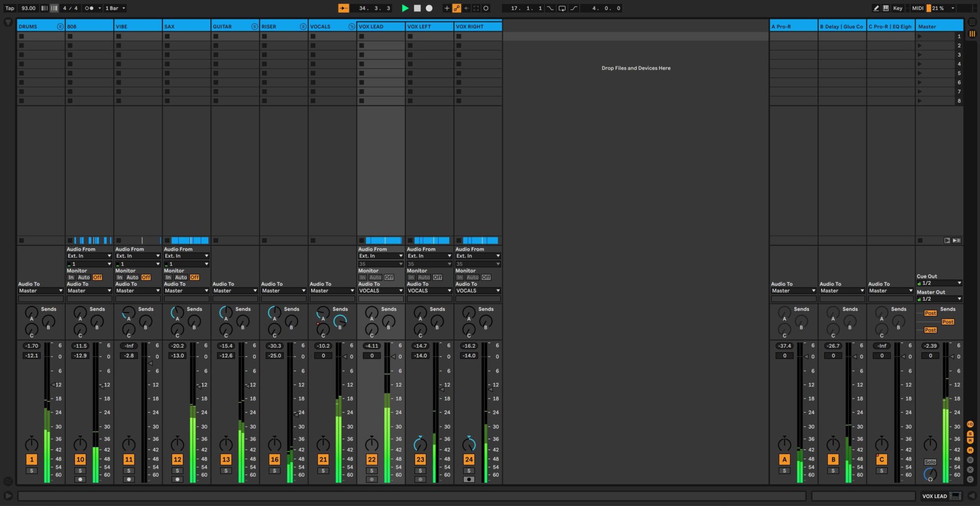Hide the Mixer section using the M sidebar icon
This screenshot has width=980, height=506.
click(970, 451)
